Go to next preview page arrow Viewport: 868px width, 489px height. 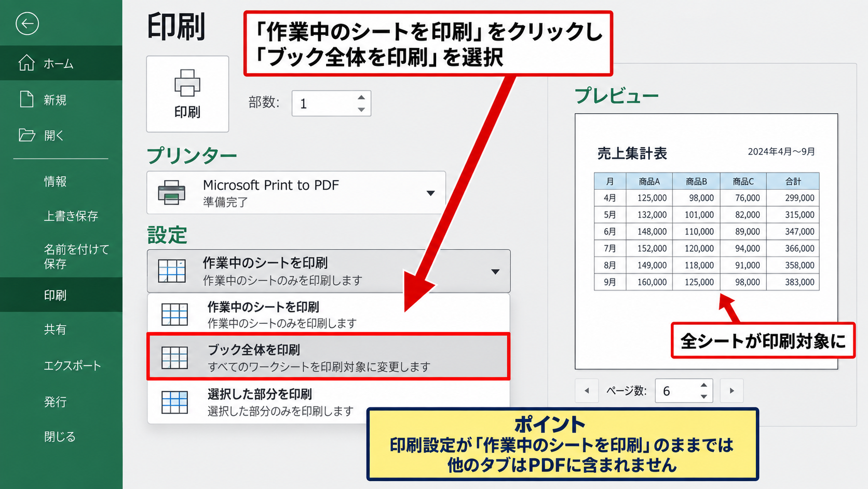click(732, 391)
